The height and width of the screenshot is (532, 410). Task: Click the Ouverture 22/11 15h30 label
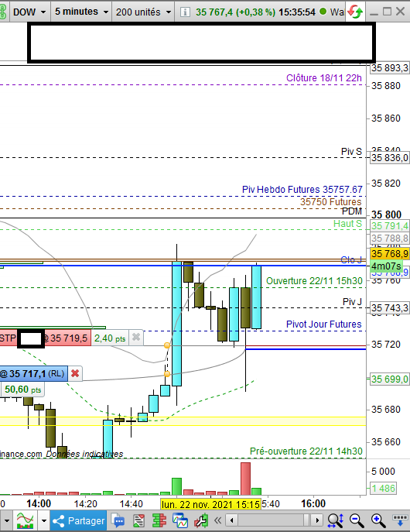click(x=314, y=281)
